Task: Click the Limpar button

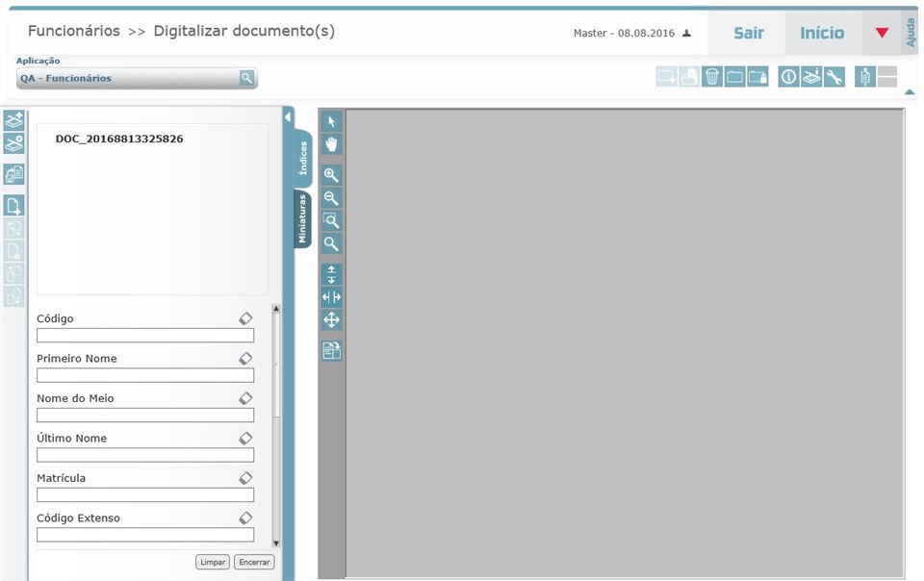Action: tap(212, 562)
